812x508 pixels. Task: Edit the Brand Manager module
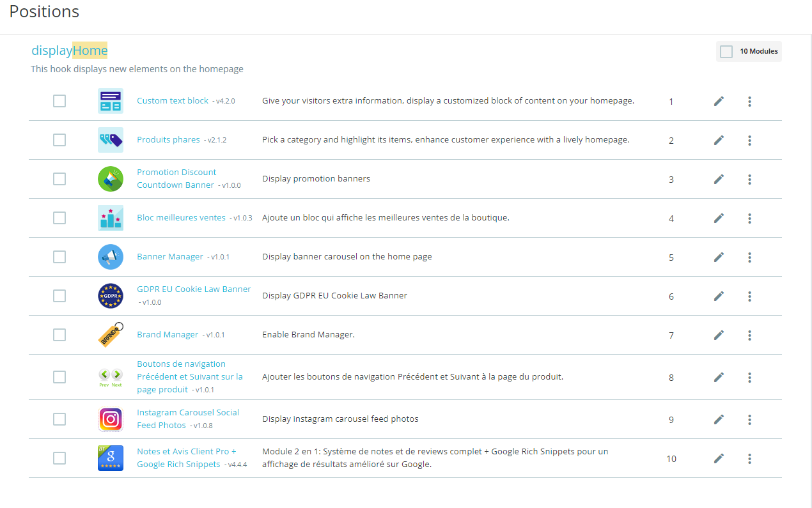click(719, 335)
